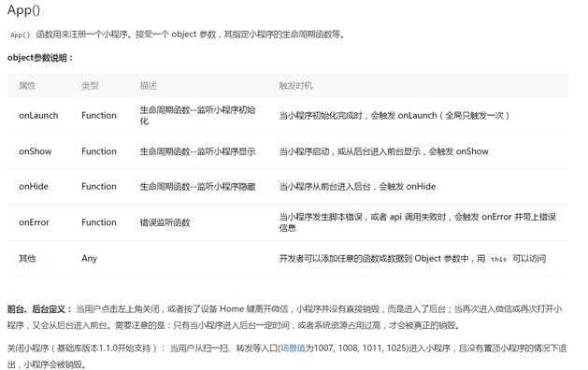Click the 描述 column header
Image resolution: width=588 pixels, height=370 pixels.
point(148,86)
